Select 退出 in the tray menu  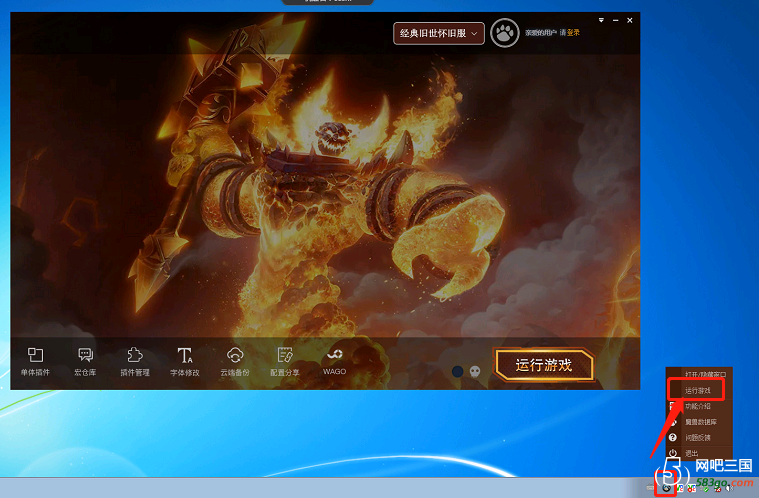pos(691,453)
